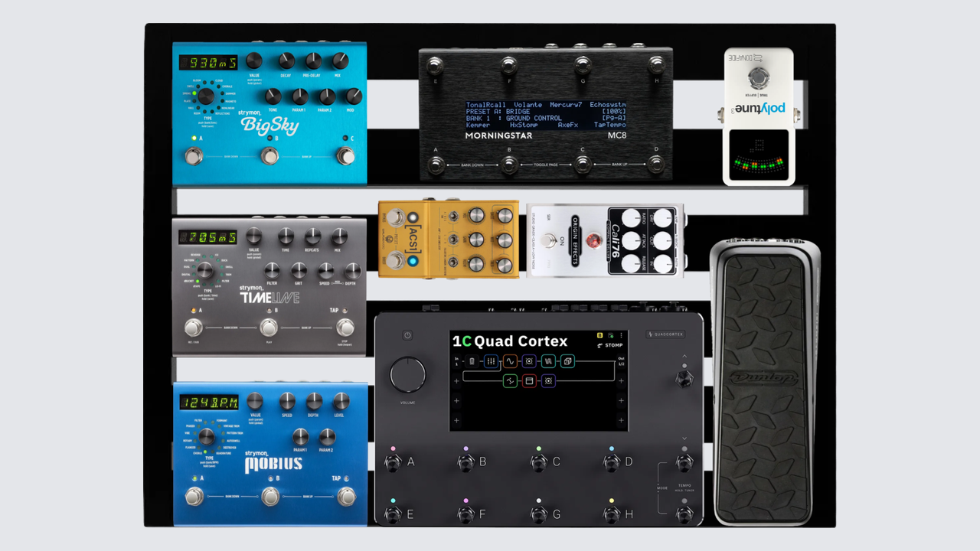Select the blue EQ sliders block on Quad Cortex
The image size is (980, 551).
tap(492, 361)
